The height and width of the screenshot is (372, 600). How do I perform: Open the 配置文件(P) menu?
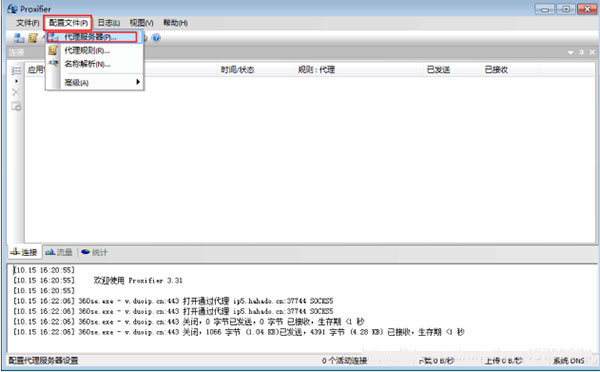[x=68, y=23]
